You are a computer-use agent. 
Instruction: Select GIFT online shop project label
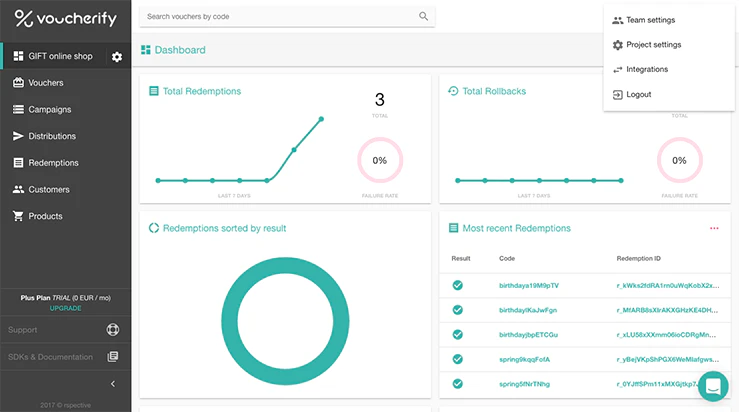[x=60, y=56]
